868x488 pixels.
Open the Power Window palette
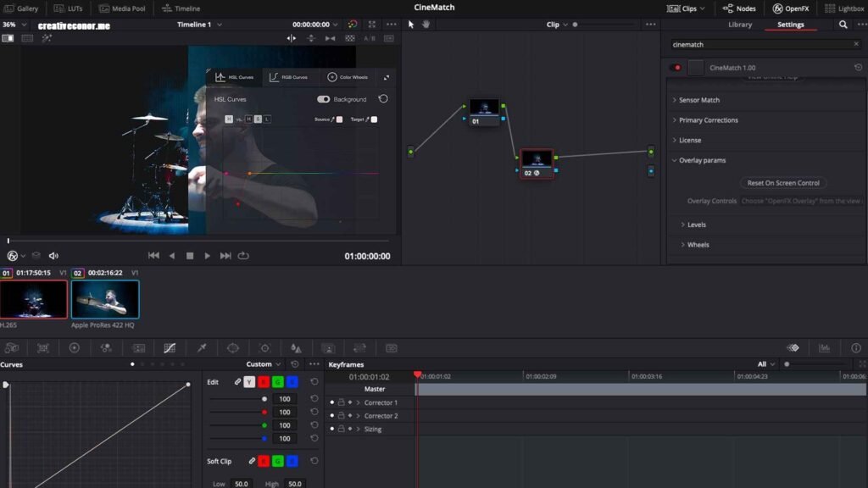tap(233, 348)
